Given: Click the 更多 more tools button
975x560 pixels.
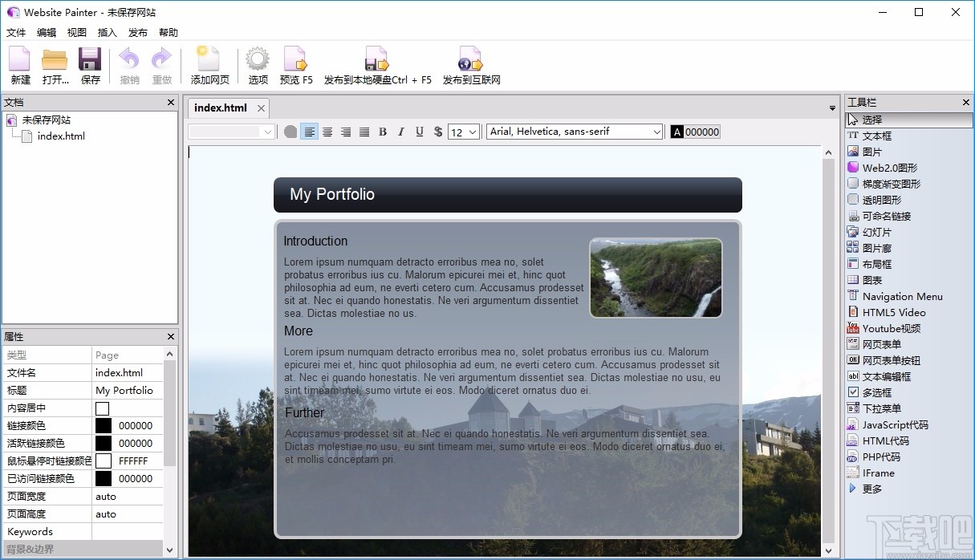Looking at the screenshot, I should point(868,489).
